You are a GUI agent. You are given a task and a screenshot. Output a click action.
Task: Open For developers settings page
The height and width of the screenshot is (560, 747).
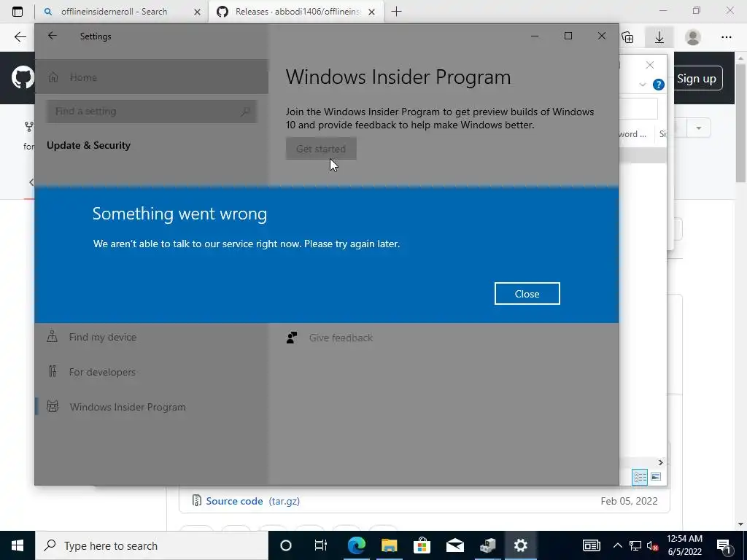(x=102, y=372)
